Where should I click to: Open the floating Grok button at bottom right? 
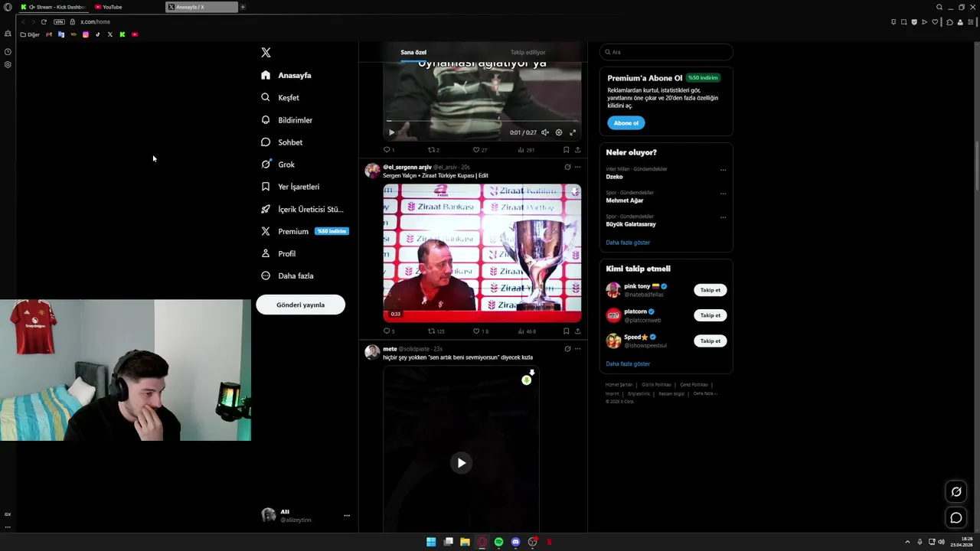[x=955, y=492]
